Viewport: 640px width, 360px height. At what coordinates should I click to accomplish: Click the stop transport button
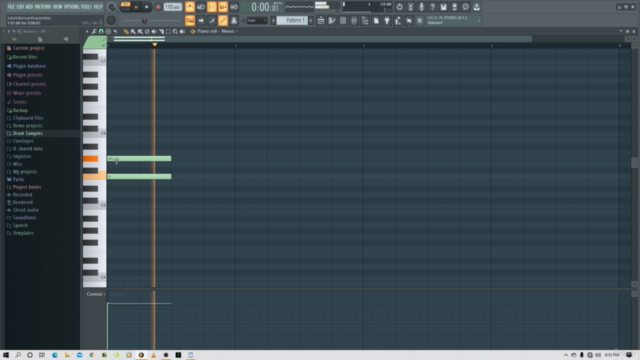147,7
